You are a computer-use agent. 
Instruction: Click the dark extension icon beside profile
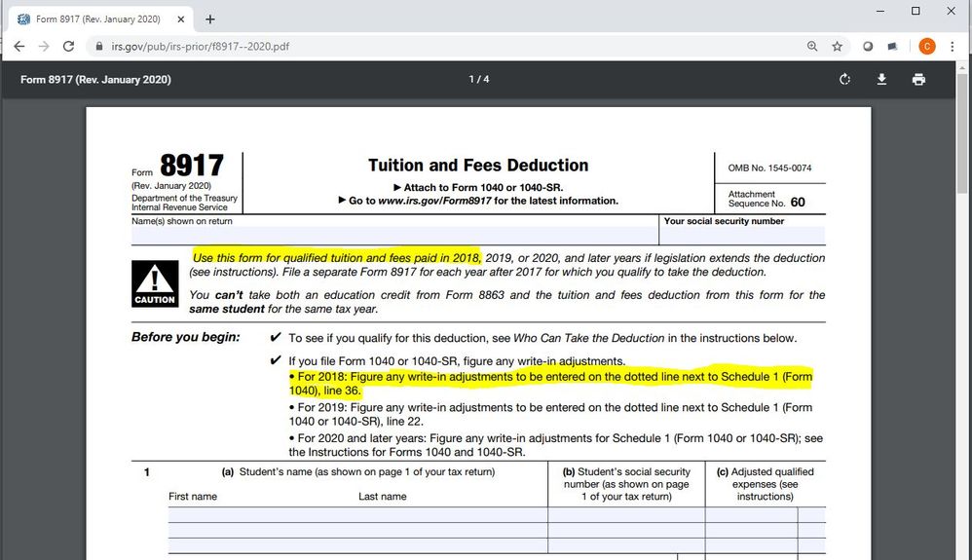pyautogui.click(x=893, y=47)
